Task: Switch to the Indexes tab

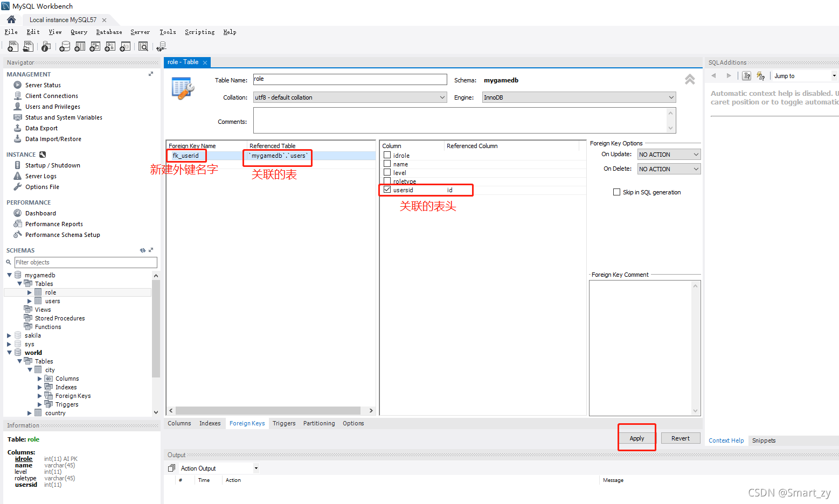Action: (210, 423)
